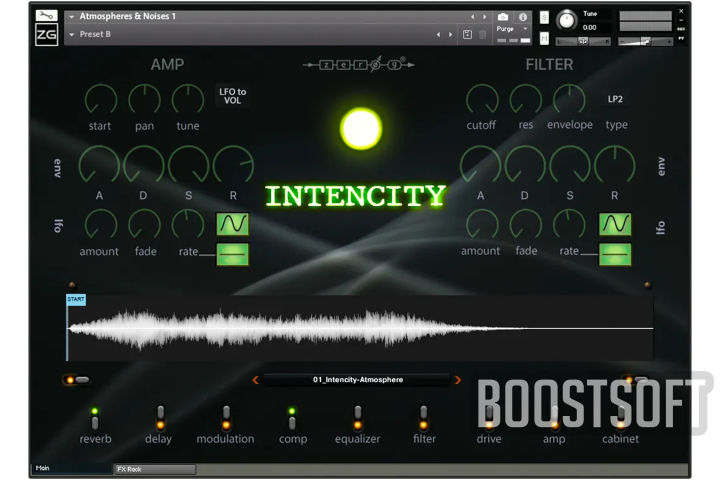720x480 pixels.
Task: Click the camera snapshot icon
Action: [x=503, y=17]
